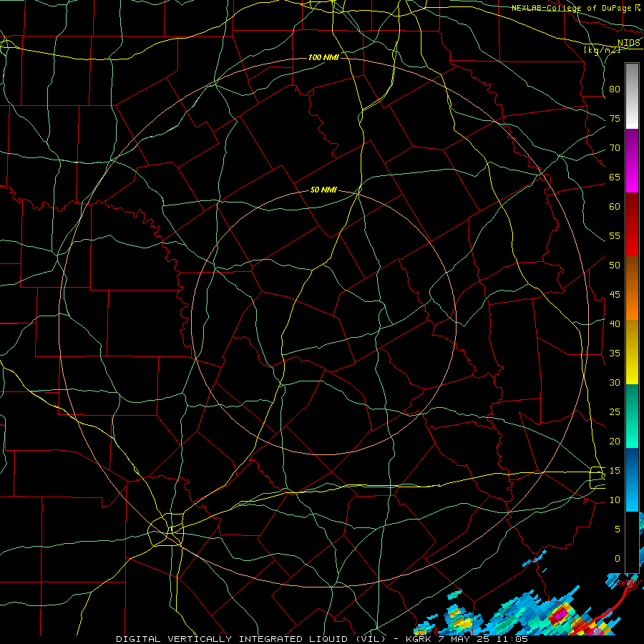Select the 0 value on the VIL scale
The width and height of the screenshot is (644, 644).
[x=618, y=559]
